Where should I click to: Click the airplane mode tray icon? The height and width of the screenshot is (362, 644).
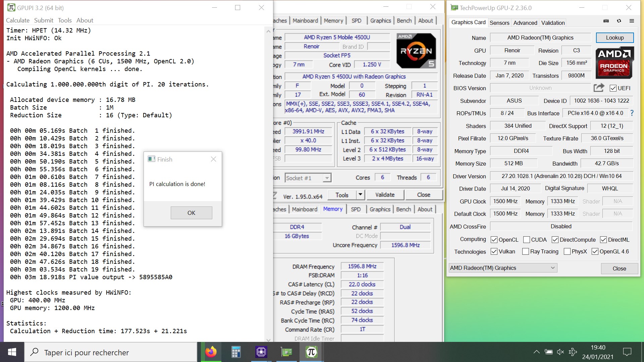coord(573,352)
